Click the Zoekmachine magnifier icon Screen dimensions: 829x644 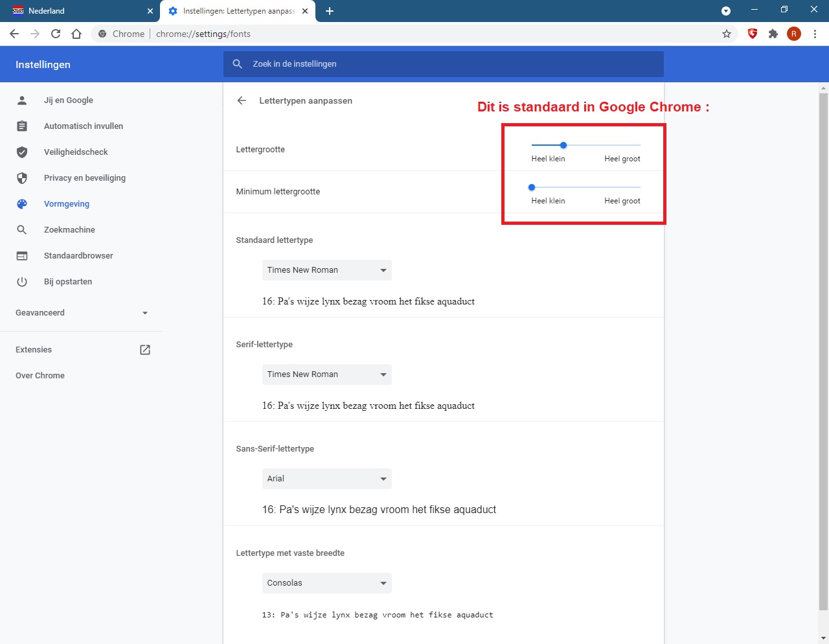tap(22, 229)
